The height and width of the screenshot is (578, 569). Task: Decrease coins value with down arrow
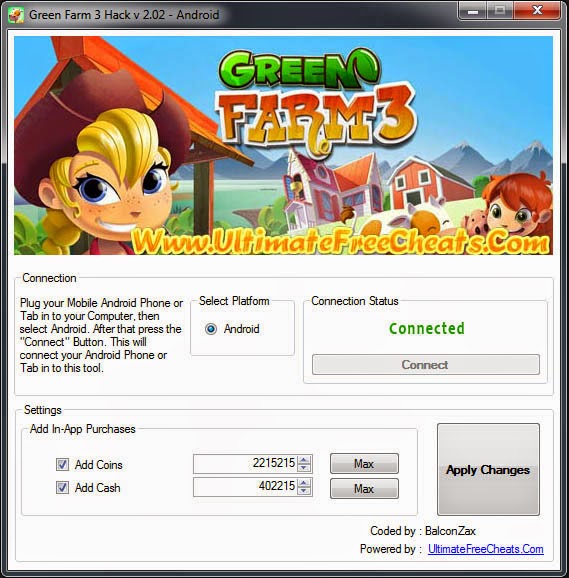point(304,468)
